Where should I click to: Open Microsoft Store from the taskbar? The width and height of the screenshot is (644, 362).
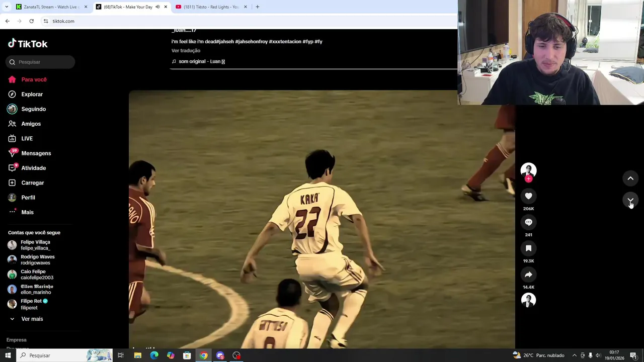(x=187, y=355)
